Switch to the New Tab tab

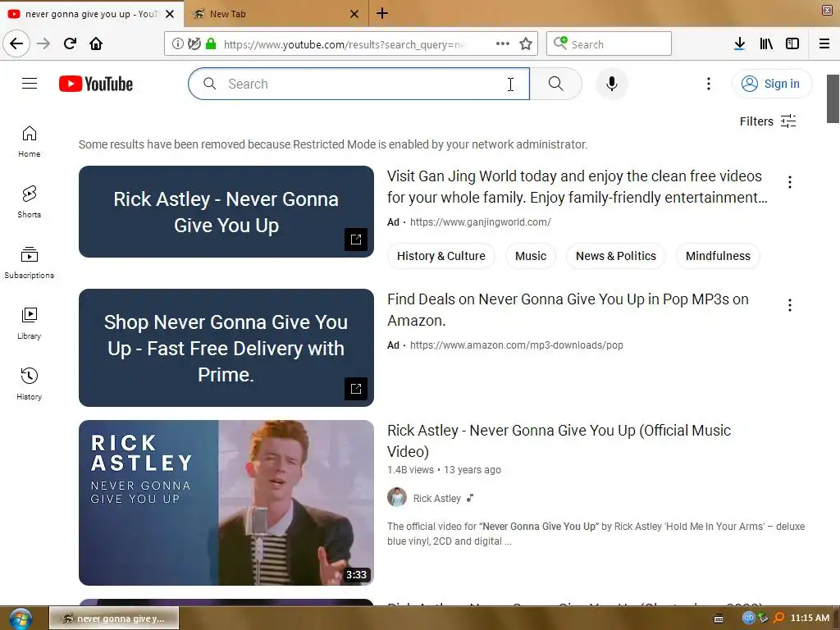276,14
